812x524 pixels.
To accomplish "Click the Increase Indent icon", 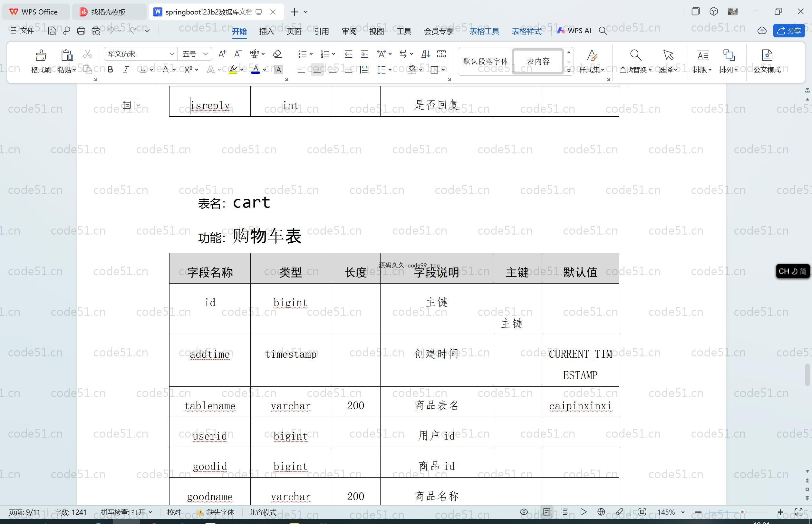I will [x=364, y=54].
